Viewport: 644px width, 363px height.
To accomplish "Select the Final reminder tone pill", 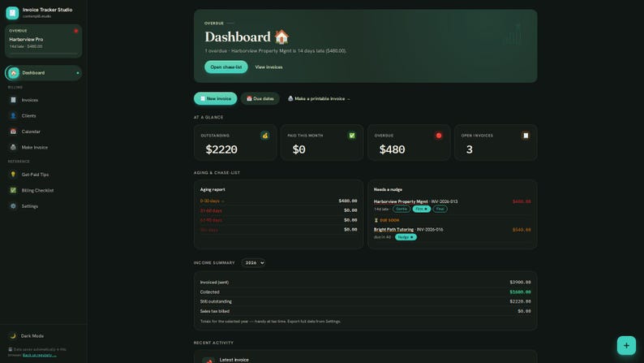I will [x=440, y=209].
